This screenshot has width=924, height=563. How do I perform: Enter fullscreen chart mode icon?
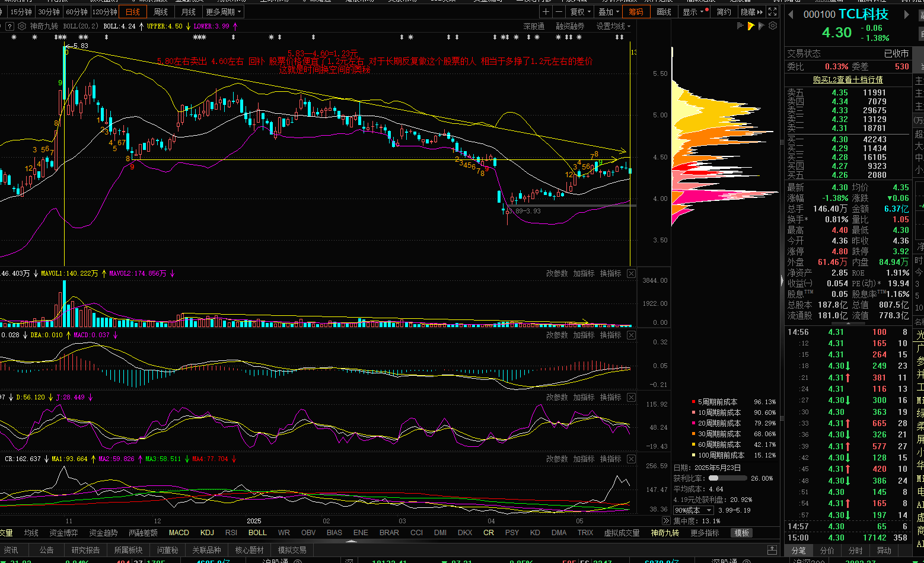(x=772, y=12)
